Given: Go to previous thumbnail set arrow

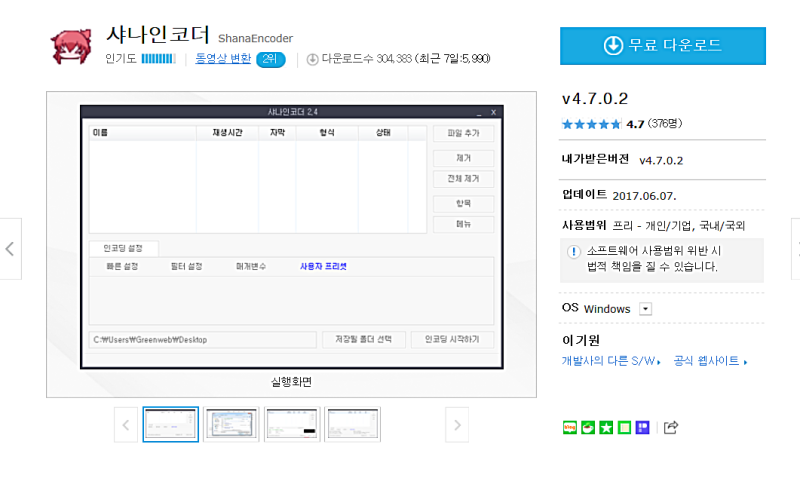Looking at the screenshot, I should pos(126,425).
